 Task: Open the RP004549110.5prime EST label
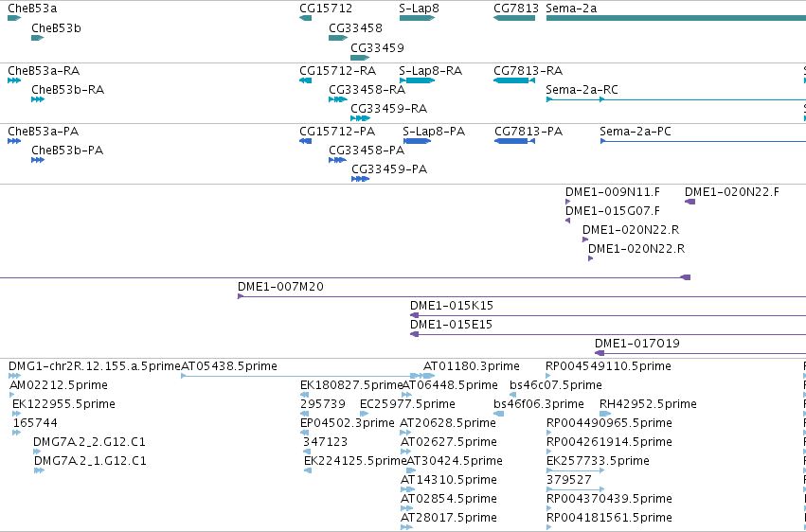click(609, 366)
